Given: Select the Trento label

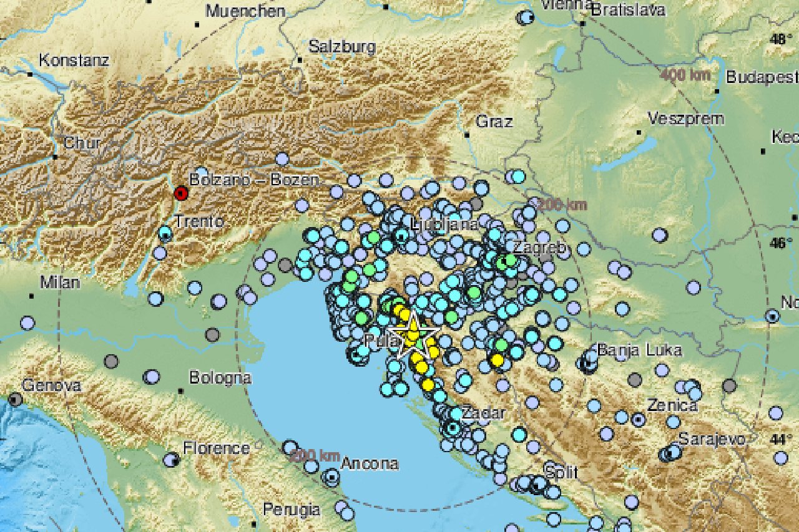Looking at the screenshot, I should point(199,221).
